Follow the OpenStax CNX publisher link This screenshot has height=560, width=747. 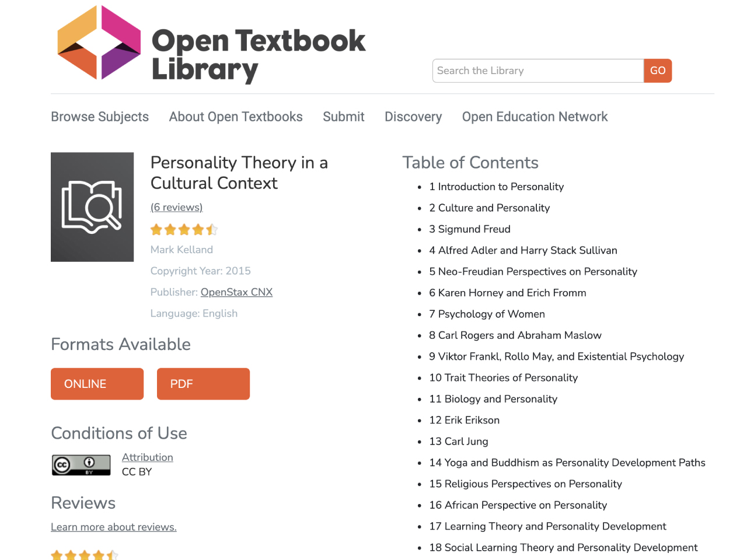click(236, 292)
